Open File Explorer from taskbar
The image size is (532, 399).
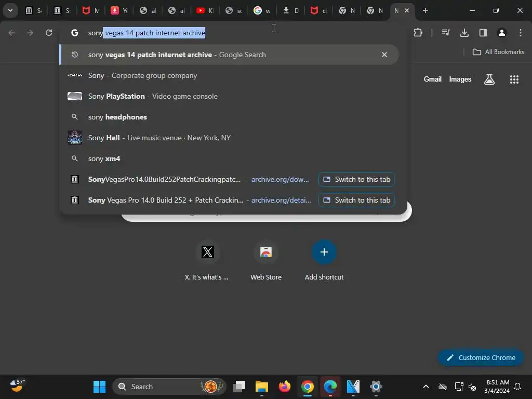[x=262, y=387]
